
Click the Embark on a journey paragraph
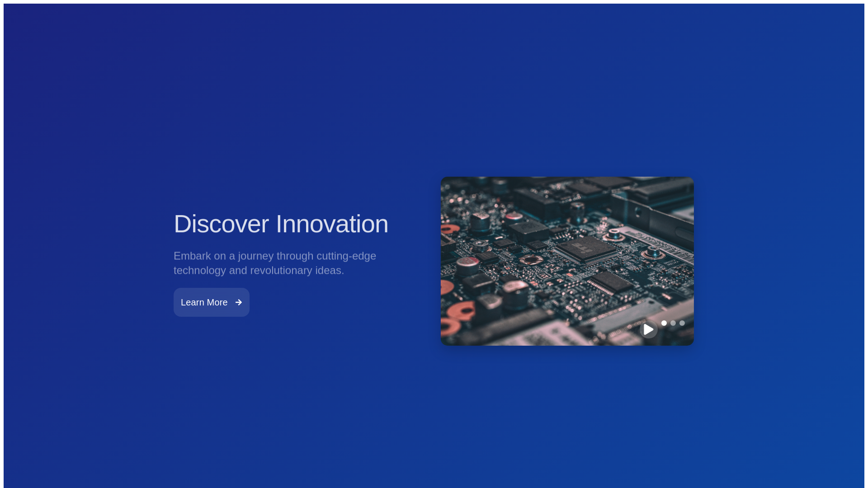(275, 263)
